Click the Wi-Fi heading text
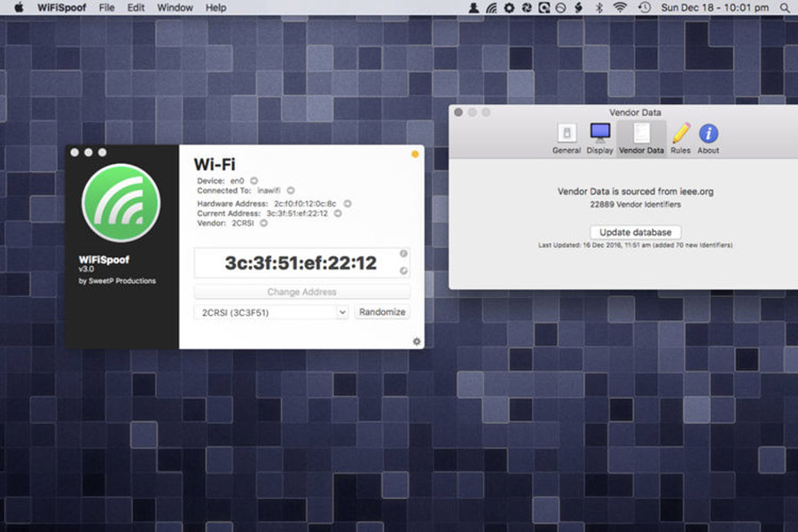 [x=215, y=164]
